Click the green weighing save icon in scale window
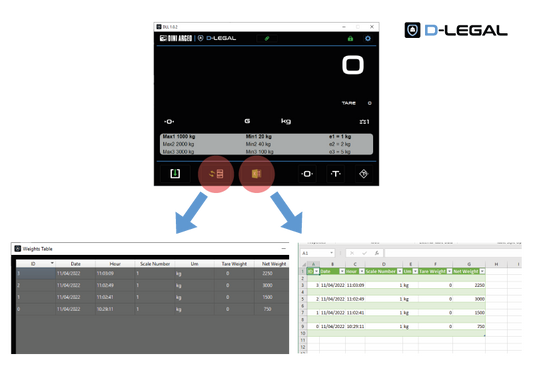The height and width of the screenshot is (376, 533). coord(175,174)
